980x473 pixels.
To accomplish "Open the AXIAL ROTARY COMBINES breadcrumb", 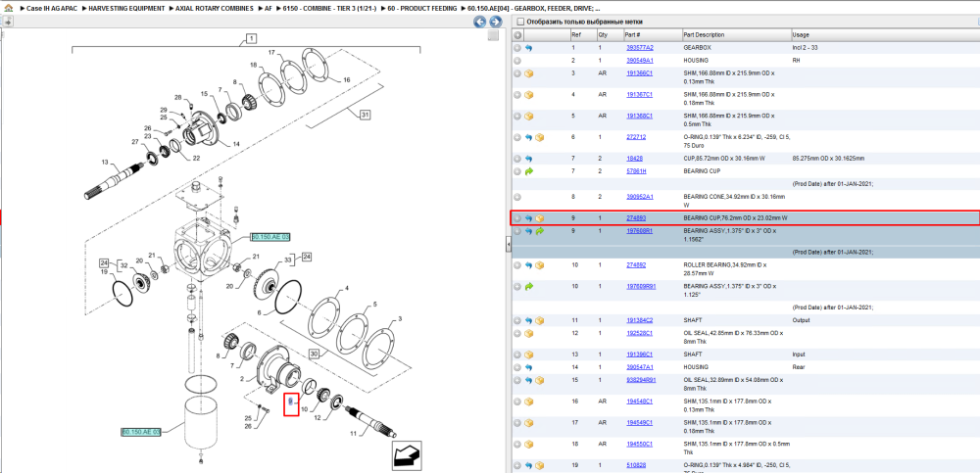I will (213, 9).
